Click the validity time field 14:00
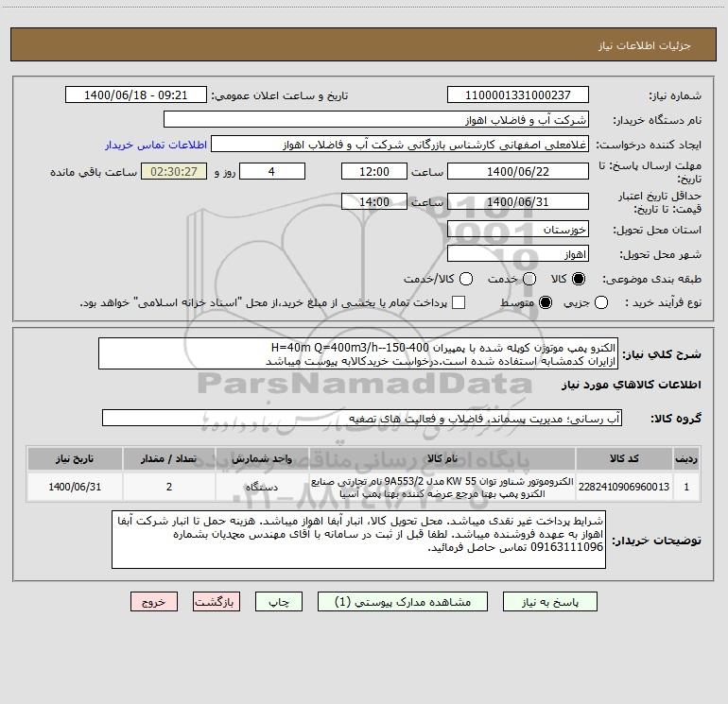 (x=374, y=201)
